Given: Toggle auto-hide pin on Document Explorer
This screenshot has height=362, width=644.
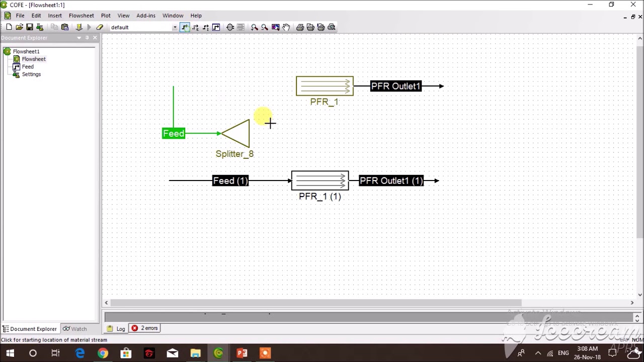Looking at the screenshot, I should (x=87, y=38).
